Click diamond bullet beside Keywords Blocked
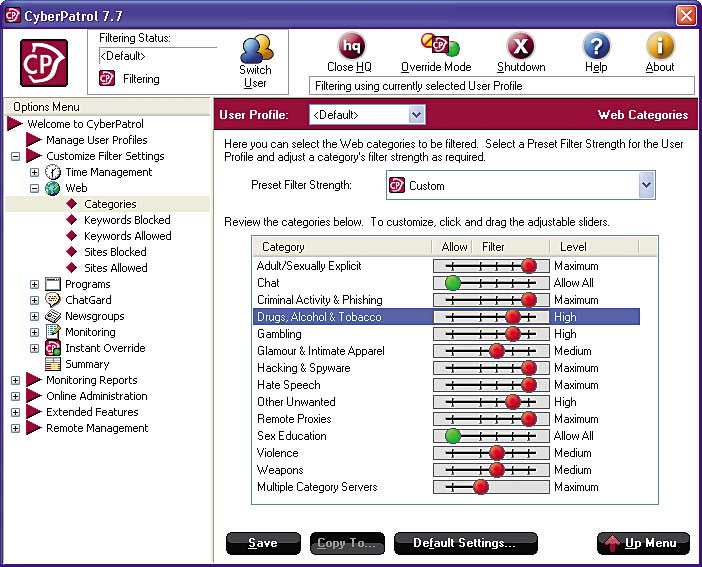Viewport: 702px width, 567px height. point(72,220)
